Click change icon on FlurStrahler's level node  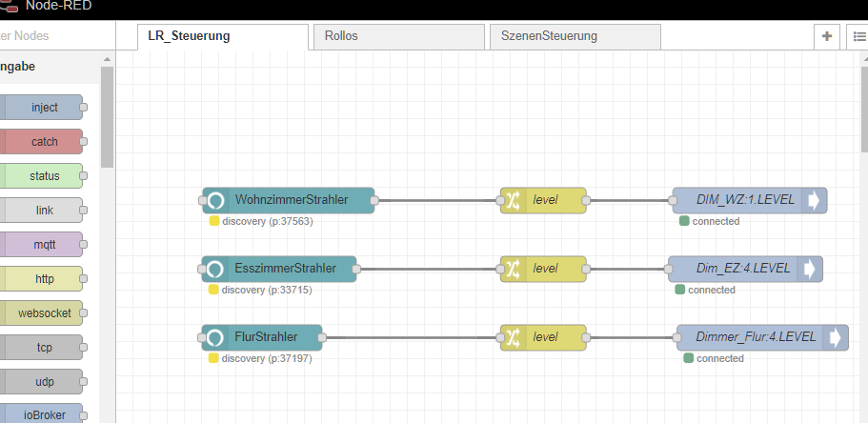click(x=514, y=338)
